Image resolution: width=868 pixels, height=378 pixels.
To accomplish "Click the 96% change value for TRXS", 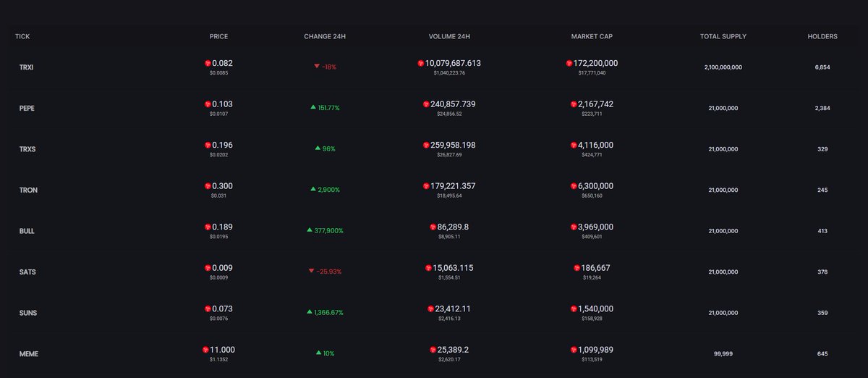I will 329,148.
